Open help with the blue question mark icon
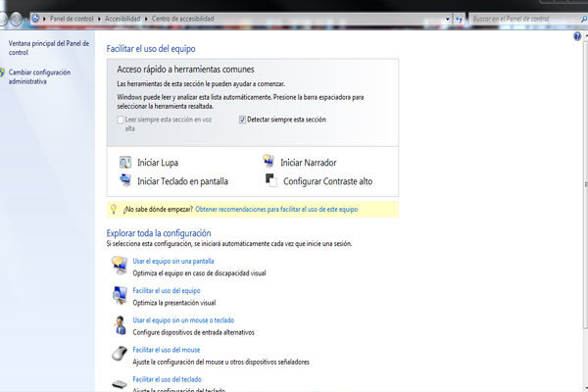The image size is (588, 392). [578, 35]
